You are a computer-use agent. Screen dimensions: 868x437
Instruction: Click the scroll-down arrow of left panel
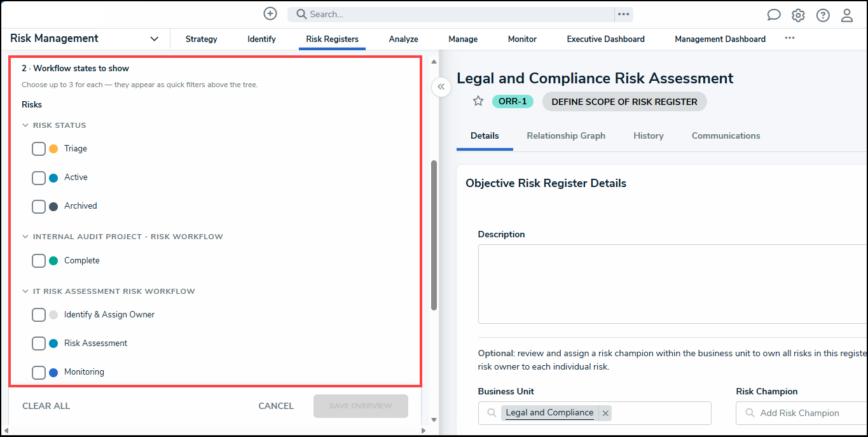[x=434, y=419]
